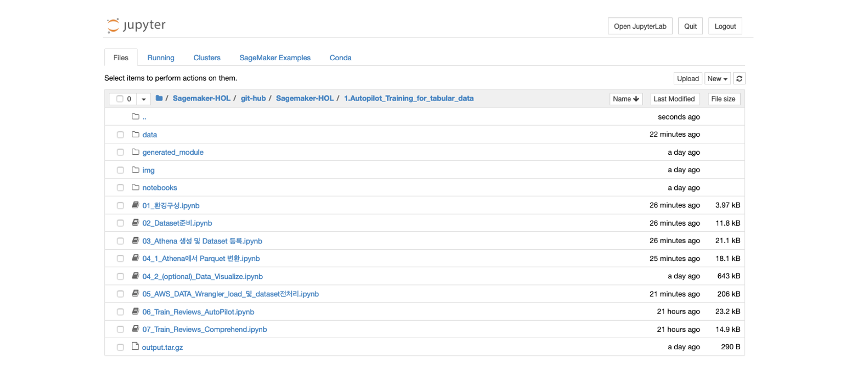Click the notebook icon of 05_AWS_DATA_Wrangler file
Screen dimensions: 868x384
pyautogui.click(x=135, y=294)
